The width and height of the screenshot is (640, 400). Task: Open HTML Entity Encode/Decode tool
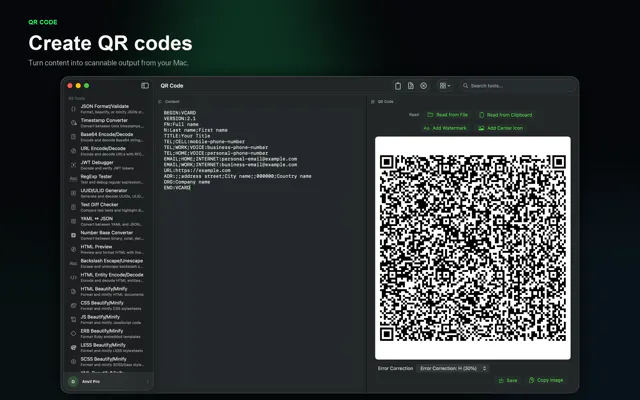click(108, 278)
